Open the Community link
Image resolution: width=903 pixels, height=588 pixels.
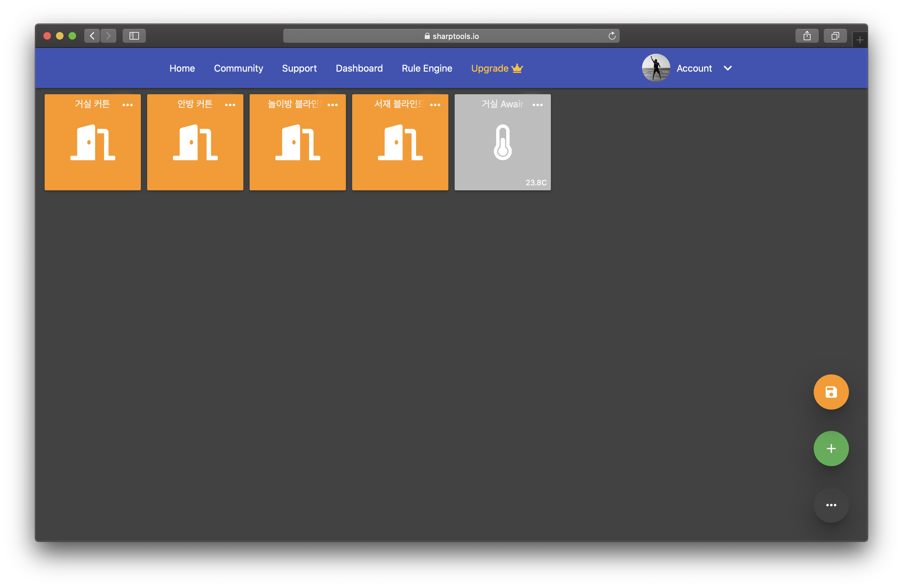238,68
